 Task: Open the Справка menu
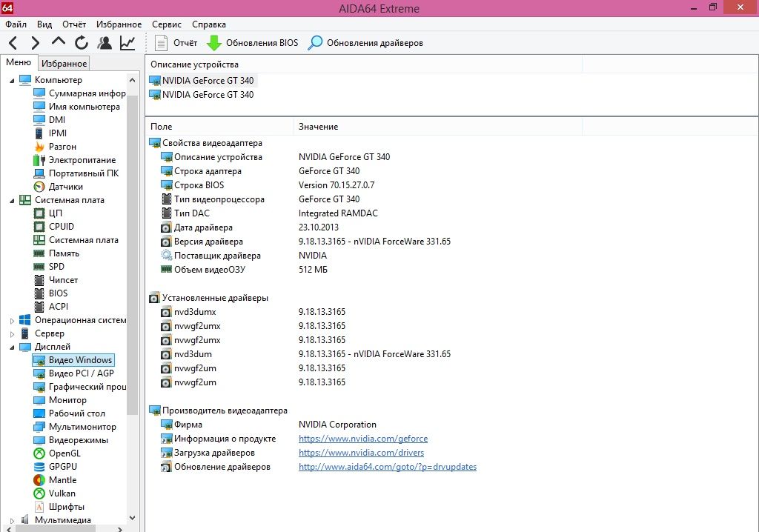208,24
